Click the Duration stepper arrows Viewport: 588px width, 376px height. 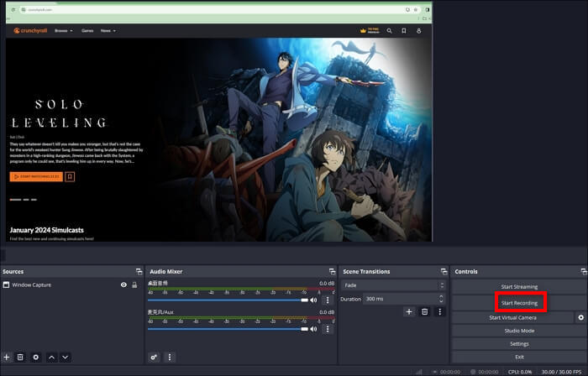pyautogui.click(x=441, y=299)
